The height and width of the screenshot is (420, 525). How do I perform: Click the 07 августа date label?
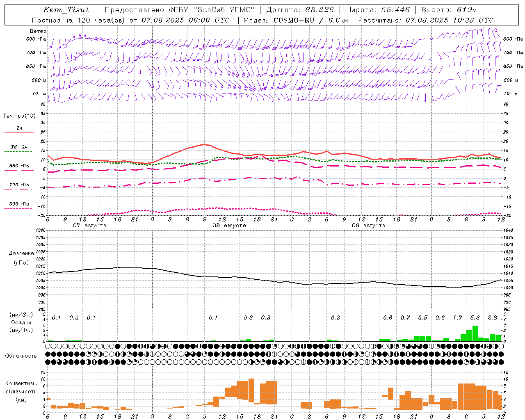[x=90, y=226]
